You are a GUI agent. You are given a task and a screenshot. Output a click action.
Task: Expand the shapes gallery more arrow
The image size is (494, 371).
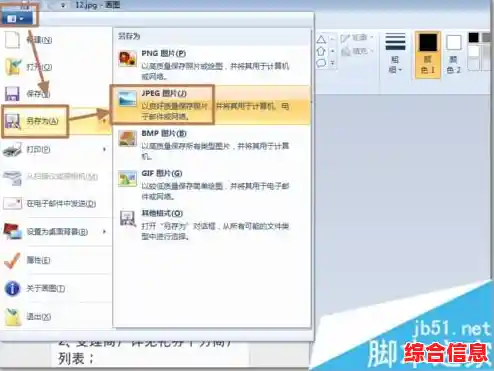pyautogui.click(x=333, y=63)
